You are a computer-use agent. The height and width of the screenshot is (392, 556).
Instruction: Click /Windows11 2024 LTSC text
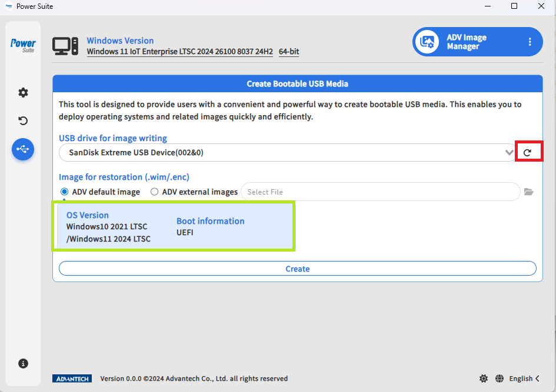tap(108, 239)
